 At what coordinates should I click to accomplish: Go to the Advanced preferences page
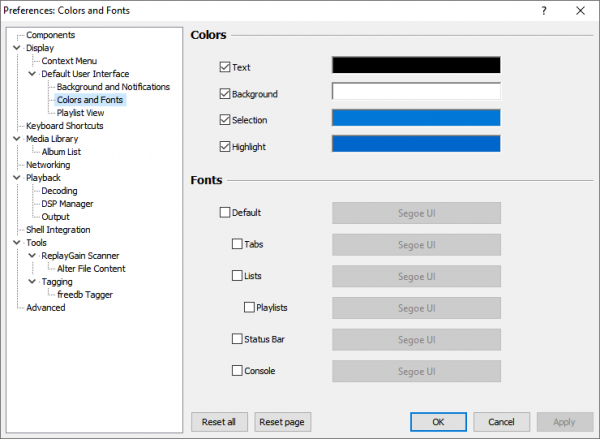point(46,308)
